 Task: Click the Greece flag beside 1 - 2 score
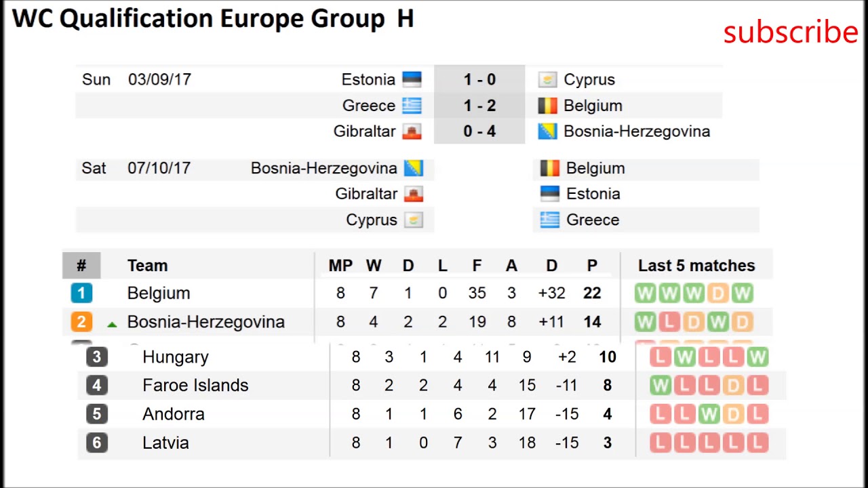(x=412, y=106)
